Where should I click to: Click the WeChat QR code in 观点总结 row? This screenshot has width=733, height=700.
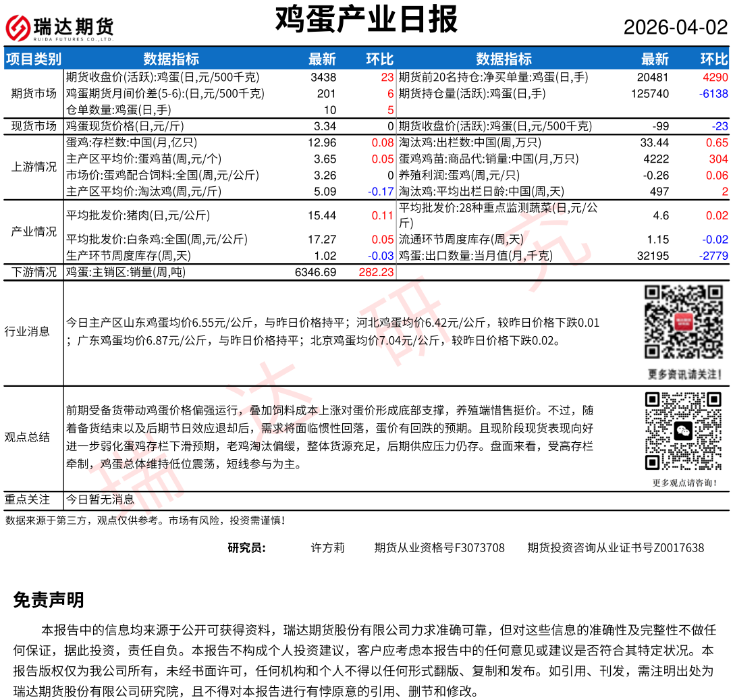click(684, 431)
